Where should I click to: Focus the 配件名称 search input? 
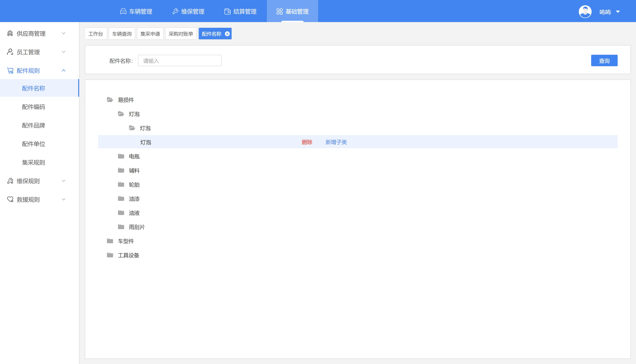pos(180,61)
